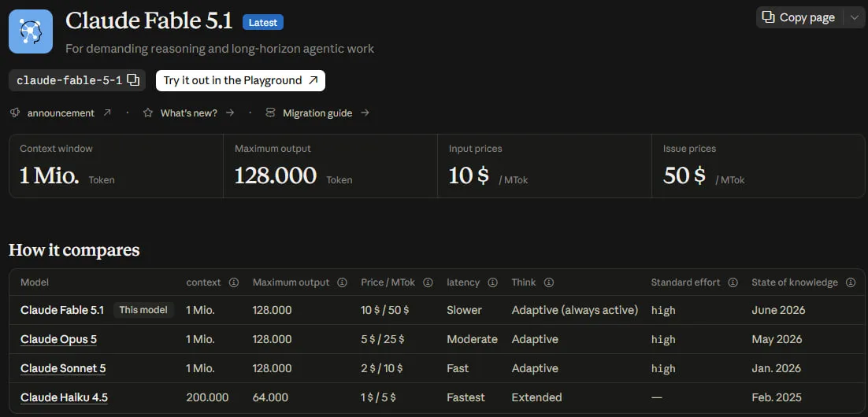Click the 128.000 maximum output card value
868x417 pixels.
[276, 175]
